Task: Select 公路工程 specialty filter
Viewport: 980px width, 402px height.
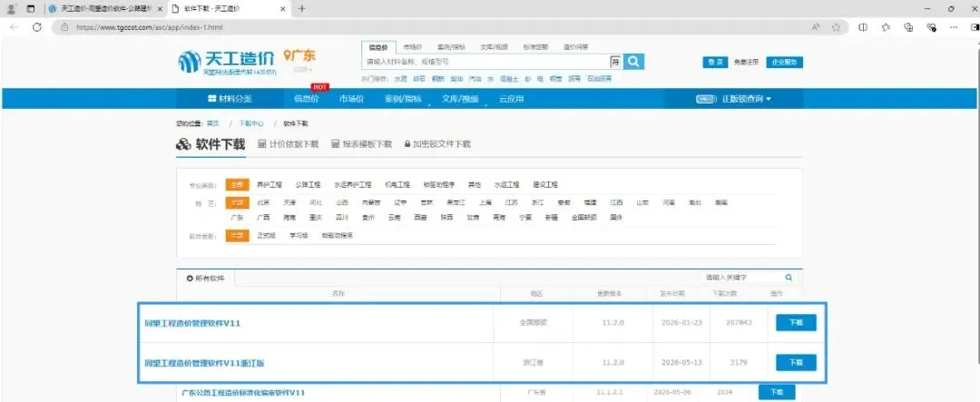Action: pos(308,185)
